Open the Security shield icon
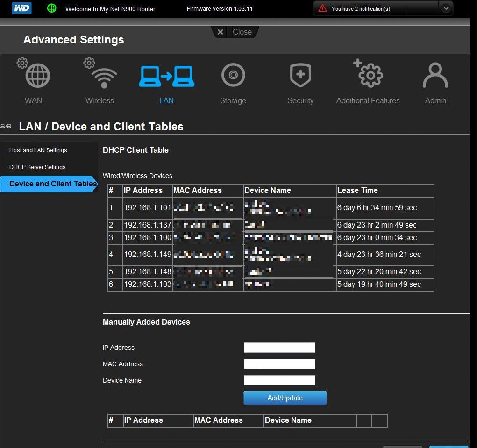Image resolution: width=477 pixels, height=448 pixels. (x=300, y=75)
